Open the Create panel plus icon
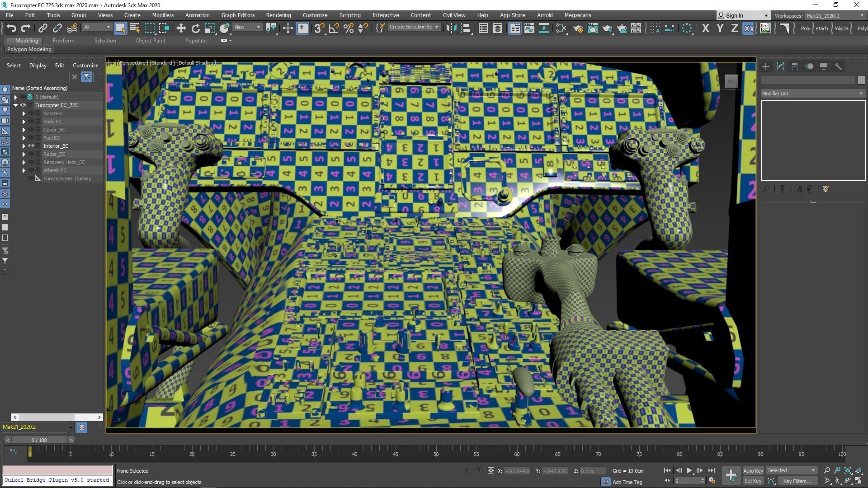The width and height of the screenshot is (868, 488). (x=765, y=66)
